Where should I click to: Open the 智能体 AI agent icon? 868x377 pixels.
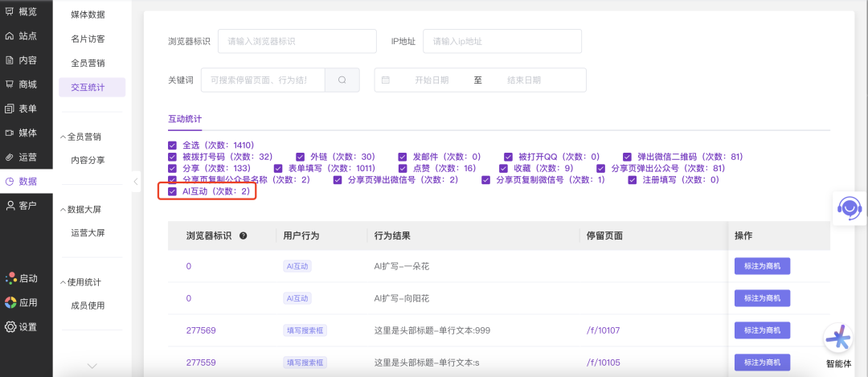point(837,339)
